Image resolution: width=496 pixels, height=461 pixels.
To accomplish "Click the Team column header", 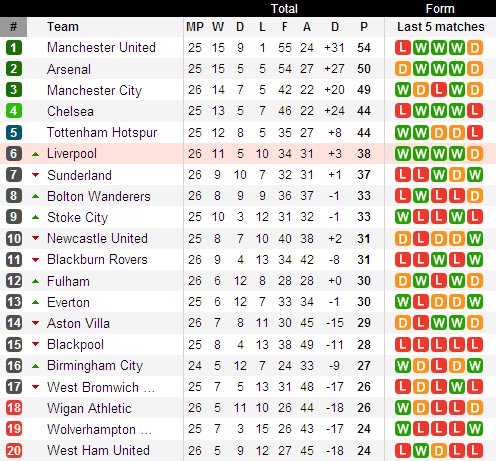I will (63, 27).
